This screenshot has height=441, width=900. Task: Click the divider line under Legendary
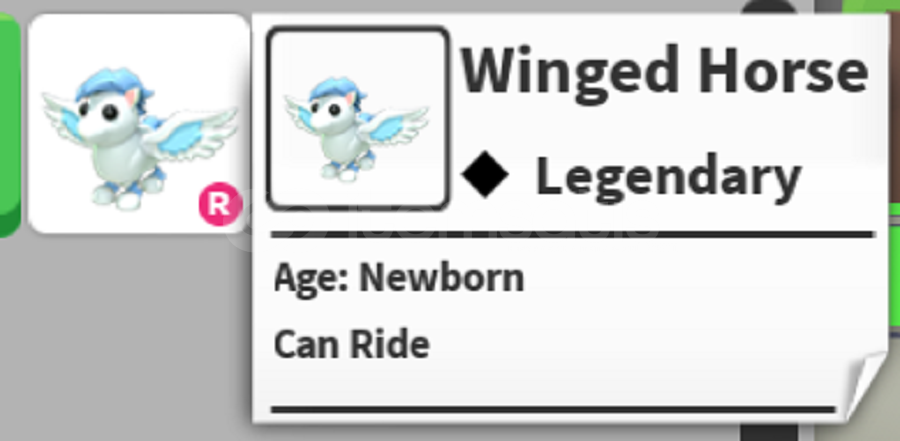(x=573, y=235)
